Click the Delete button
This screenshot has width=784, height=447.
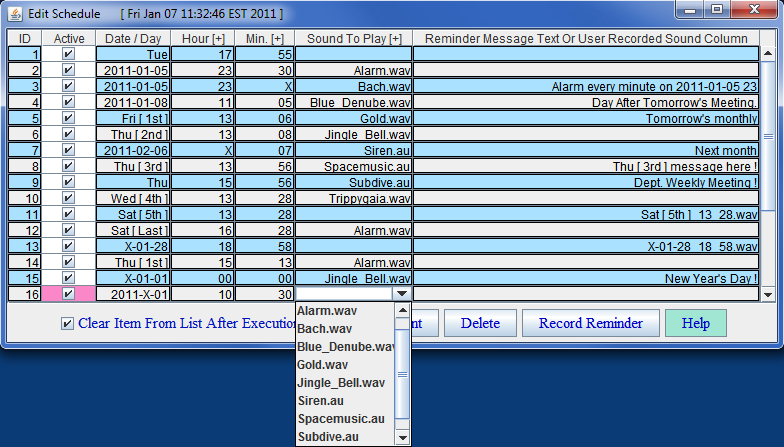pos(480,324)
